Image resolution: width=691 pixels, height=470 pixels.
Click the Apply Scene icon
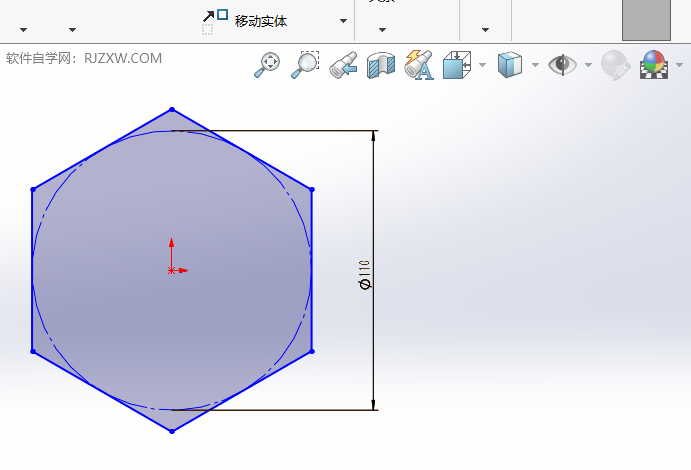tap(654, 65)
